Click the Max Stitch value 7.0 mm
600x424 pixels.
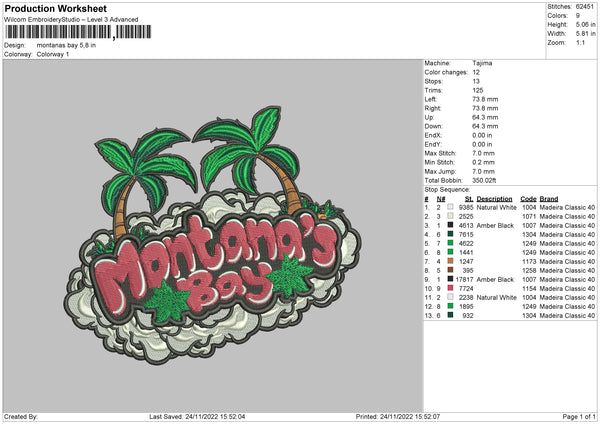pos(483,153)
